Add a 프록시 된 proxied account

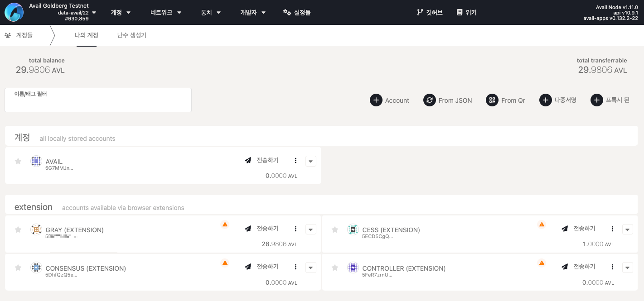[x=610, y=100]
